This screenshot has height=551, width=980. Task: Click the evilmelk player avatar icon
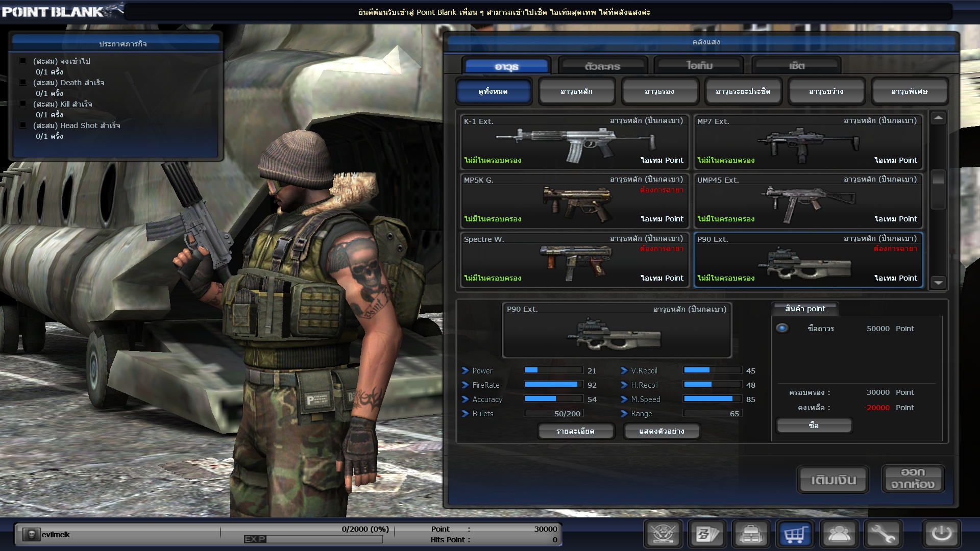[x=31, y=534]
